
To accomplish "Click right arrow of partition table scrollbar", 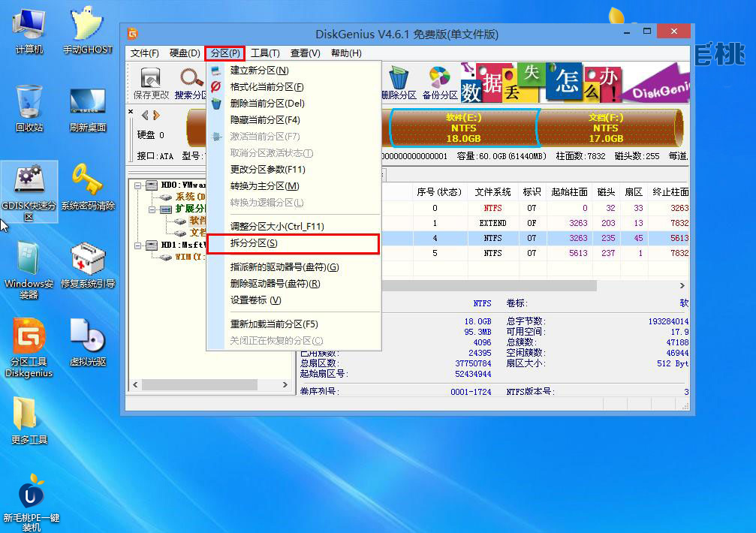I will tap(682, 286).
